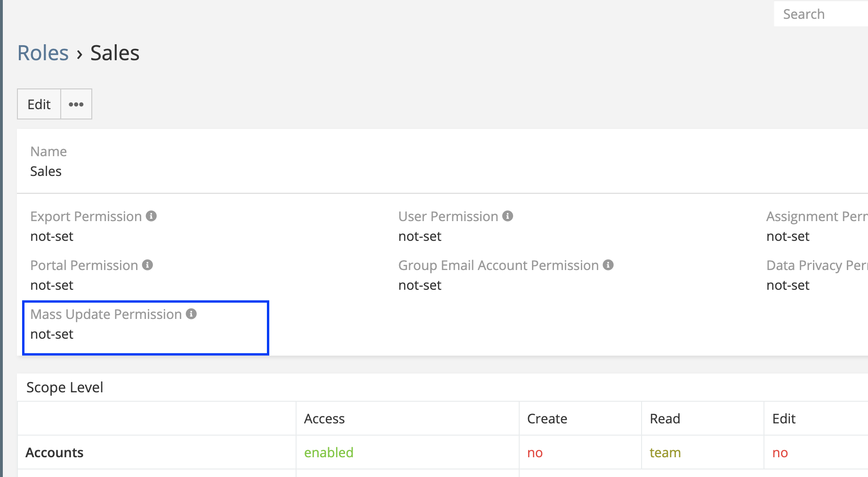Click the Accounts Read 'team' value
The height and width of the screenshot is (477, 868).
pyautogui.click(x=665, y=453)
